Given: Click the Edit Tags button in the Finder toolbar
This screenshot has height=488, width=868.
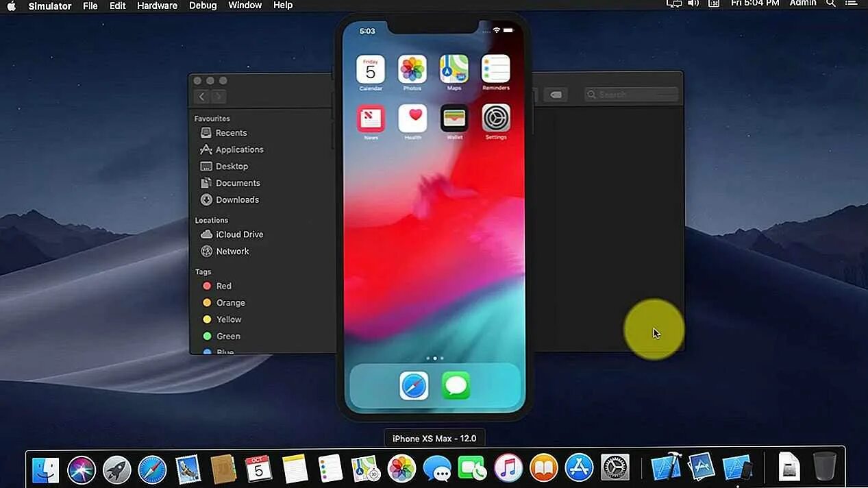Looking at the screenshot, I should (x=556, y=95).
